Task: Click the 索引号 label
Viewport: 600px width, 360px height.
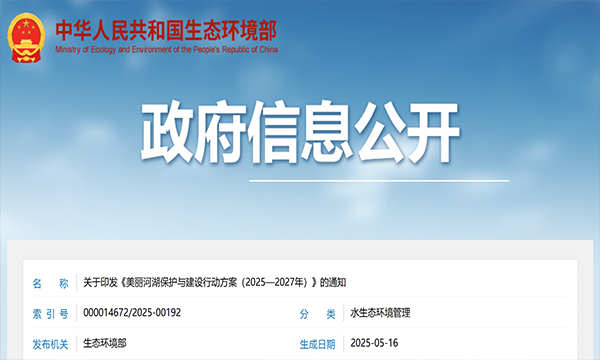Action: click(x=50, y=314)
